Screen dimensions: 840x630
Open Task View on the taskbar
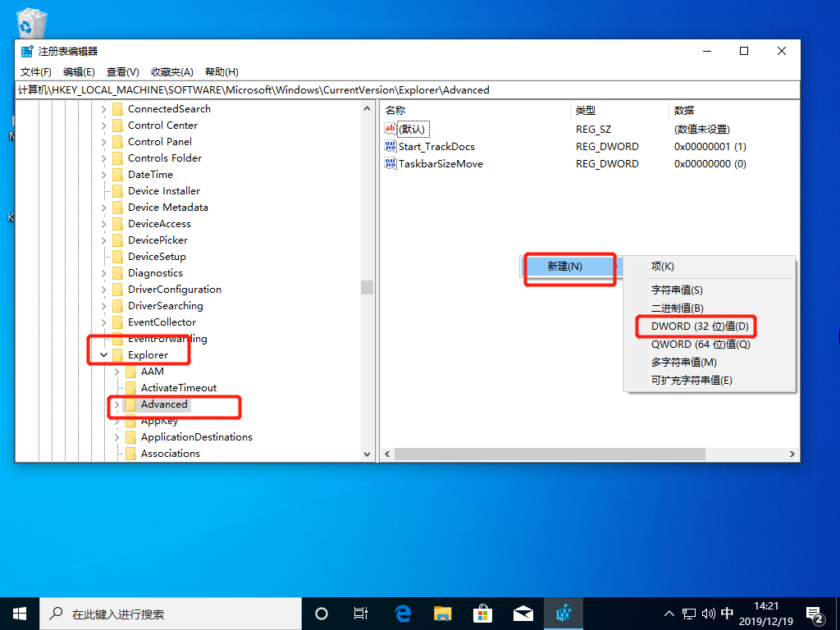[x=361, y=613]
